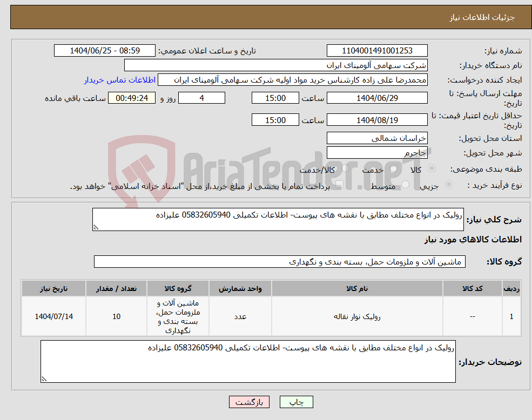This screenshot has width=532, height=420.
Task: Click the countdown timer showing 00:49:24
Action: [131, 98]
